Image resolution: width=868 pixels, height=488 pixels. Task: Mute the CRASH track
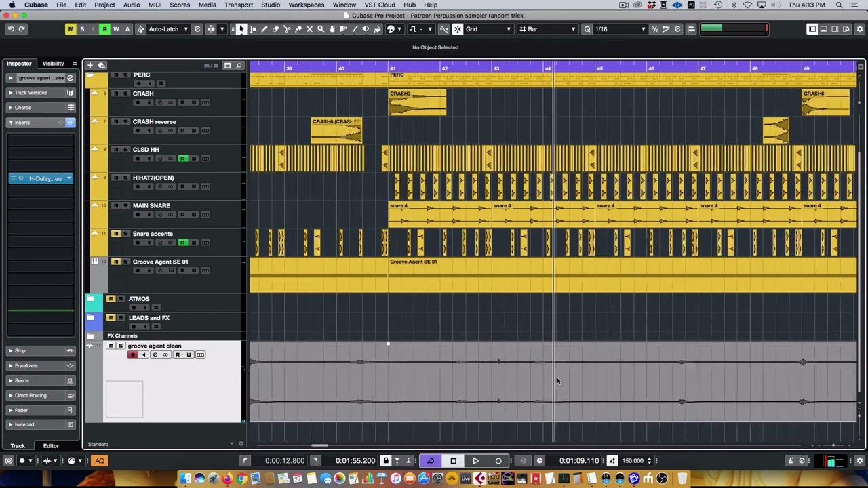(116, 94)
